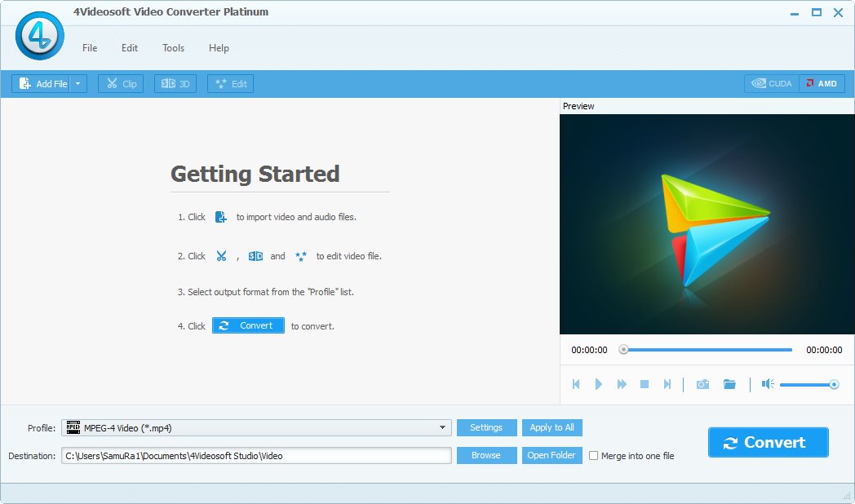Viewport: 855px width, 504px height.
Task: Open the Tools menu
Action: (x=174, y=48)
